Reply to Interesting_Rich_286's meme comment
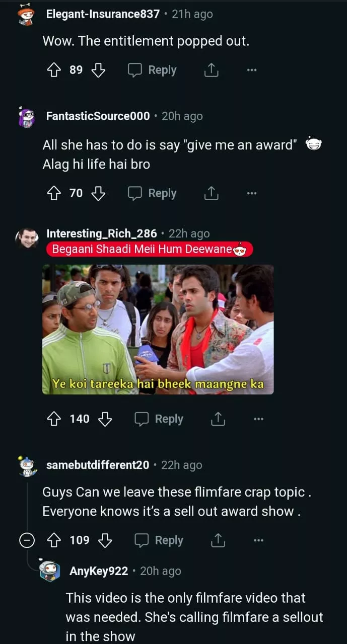Image resolution: width=347 pixels, height=644 pixels. (x=159, y=419)
